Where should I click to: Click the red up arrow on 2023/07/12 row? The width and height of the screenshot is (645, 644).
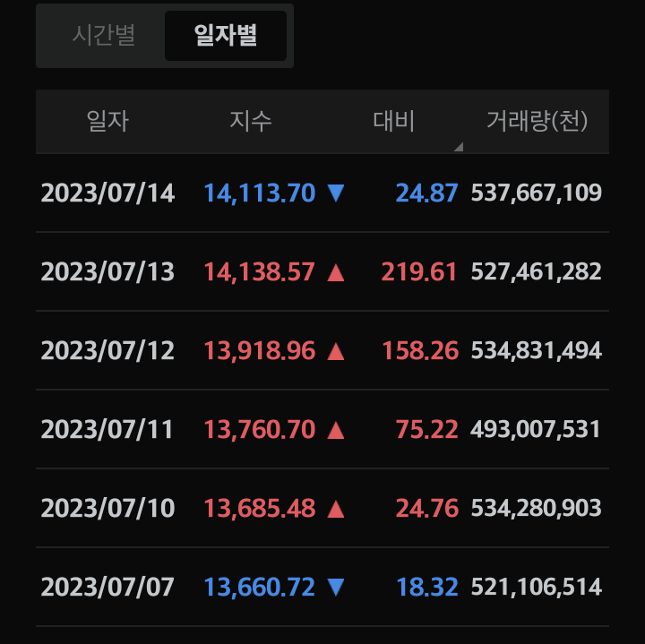point(336,351)
